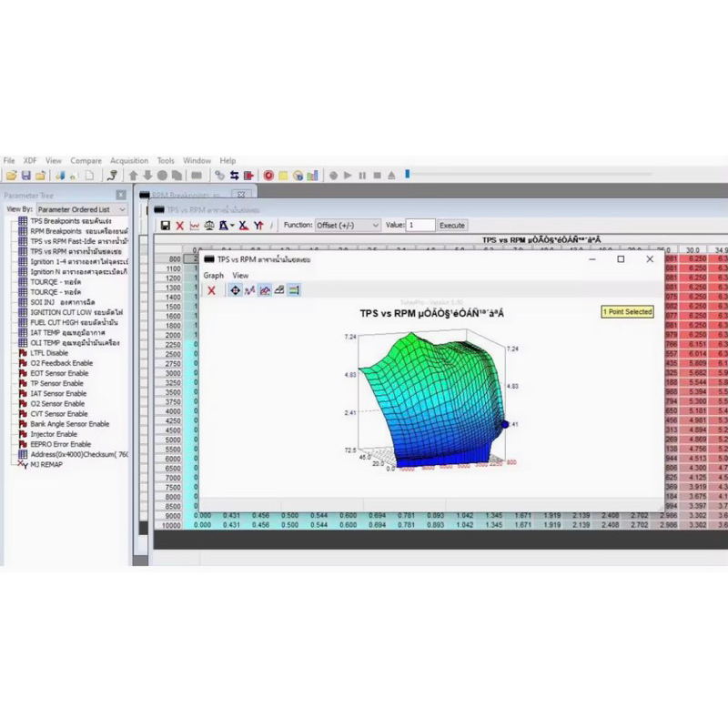Click the save floppy icon in main toolbar

point(26,176)
